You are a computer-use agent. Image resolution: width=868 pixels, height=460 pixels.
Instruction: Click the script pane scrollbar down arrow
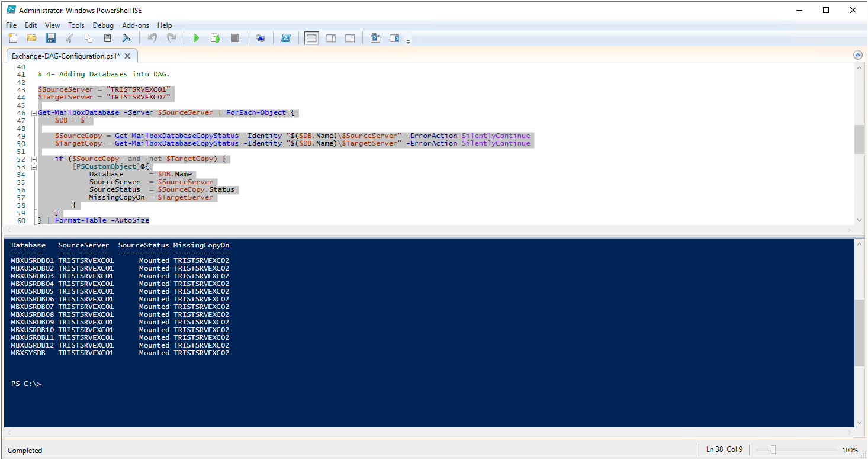pyautogui.click(x=860, y=220)
